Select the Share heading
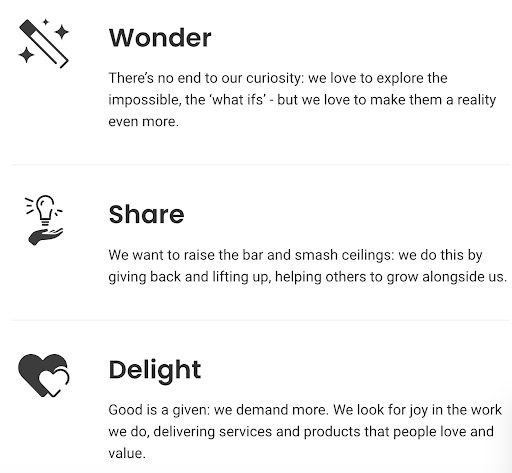Image resolution: width=512 pixels, height=473 pixels. point(146,214)
